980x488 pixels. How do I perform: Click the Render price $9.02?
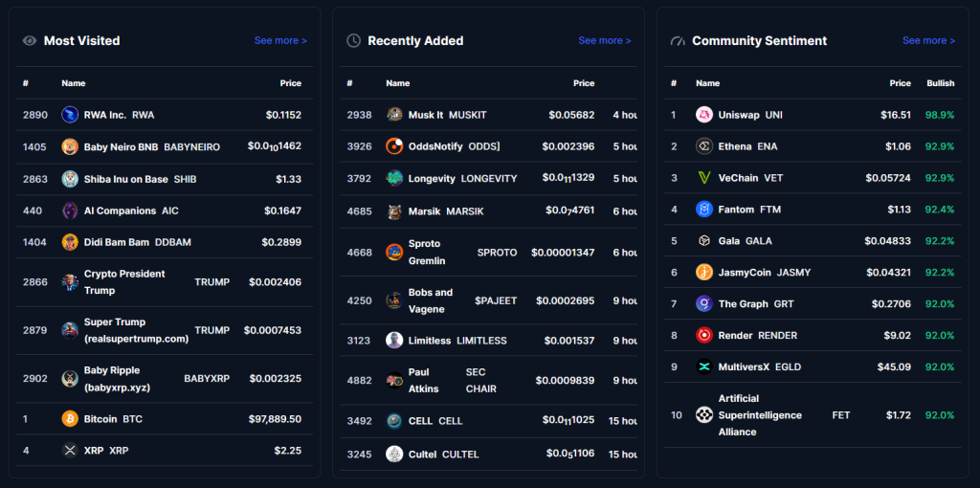(898, 336)
